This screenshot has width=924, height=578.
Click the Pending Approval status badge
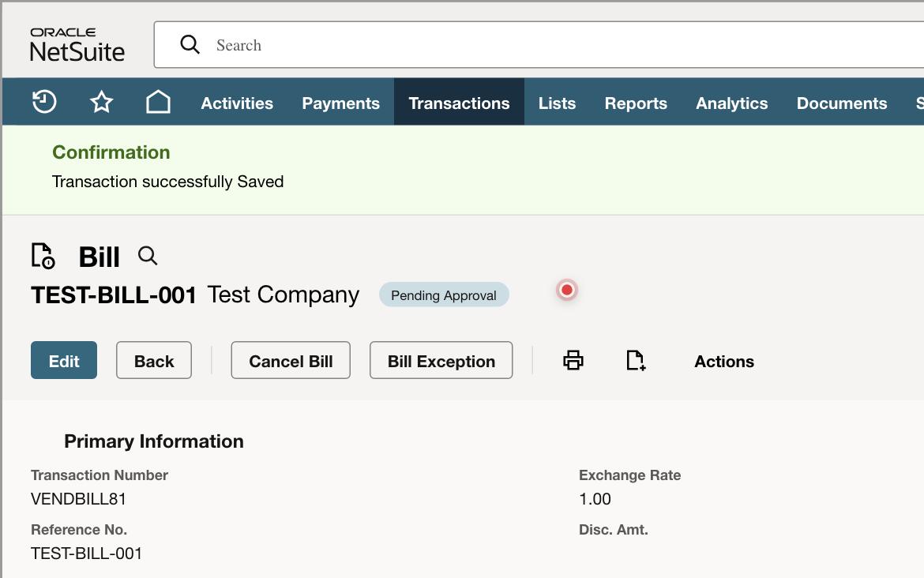point(444,295)
